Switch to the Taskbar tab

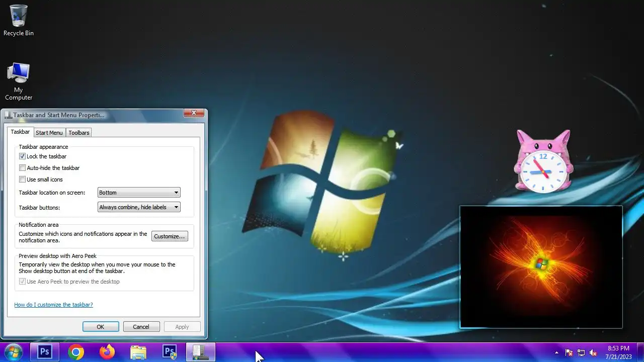(21, 132)
